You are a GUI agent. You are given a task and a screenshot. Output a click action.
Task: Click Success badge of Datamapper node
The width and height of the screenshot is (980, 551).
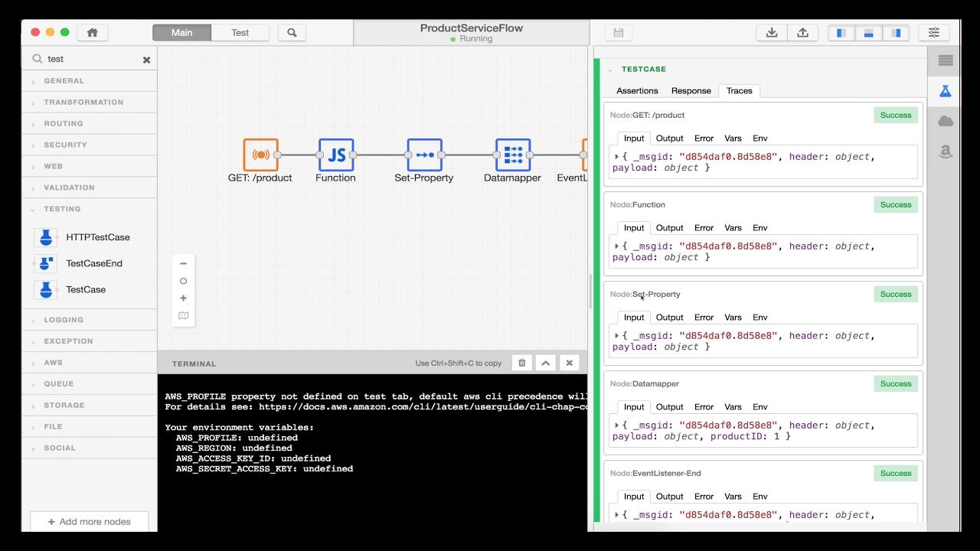click(896, 383)
